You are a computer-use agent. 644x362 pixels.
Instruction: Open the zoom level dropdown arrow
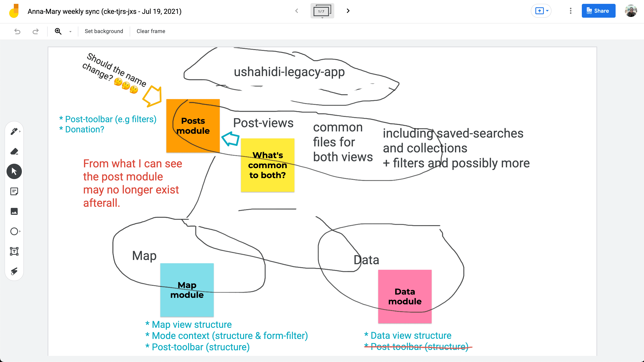tap(70, 32)
